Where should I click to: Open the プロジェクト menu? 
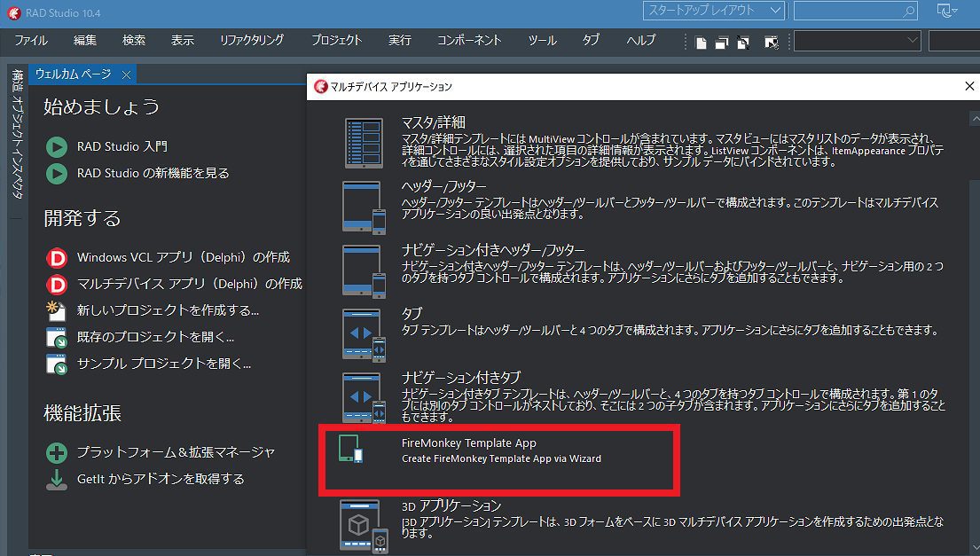coord(336,40)
